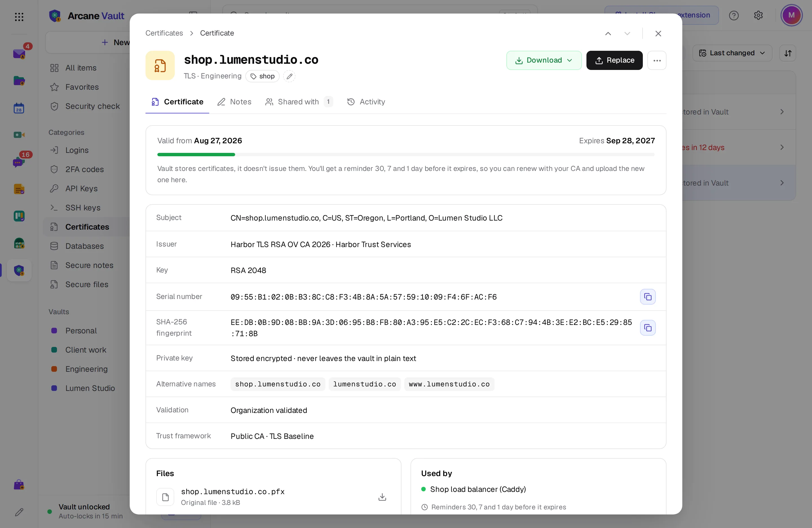Open the calendar app icon
Screen dimensions: 812x528
tap(19, 108)
